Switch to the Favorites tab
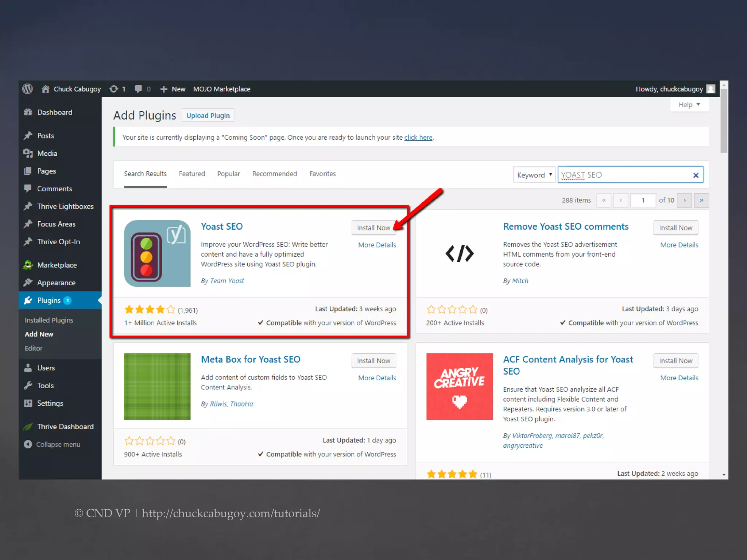Viewport: 747px width, 560px height. [322, 174]
